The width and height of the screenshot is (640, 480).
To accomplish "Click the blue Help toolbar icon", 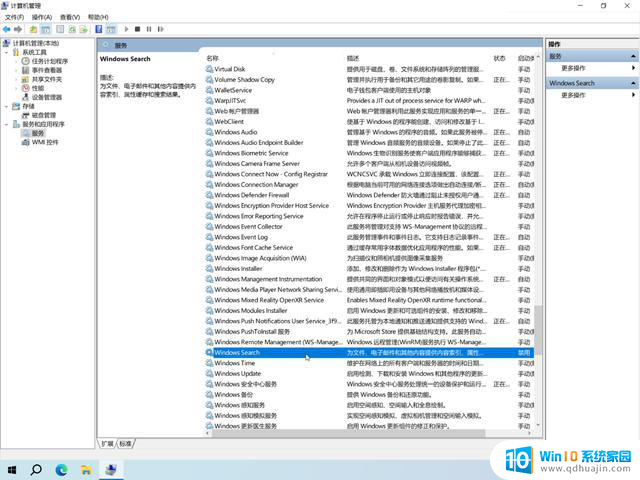I will pyautogui.click(x=99, y=29).
